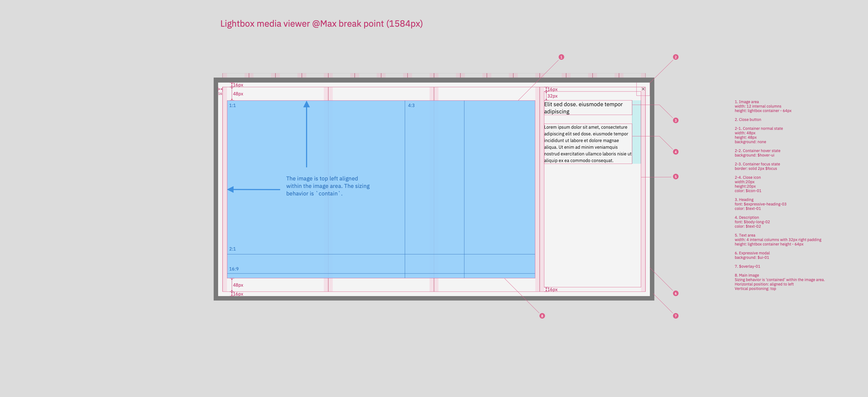Click the pink annotation marker numbered 2

(x=675, y=57)
